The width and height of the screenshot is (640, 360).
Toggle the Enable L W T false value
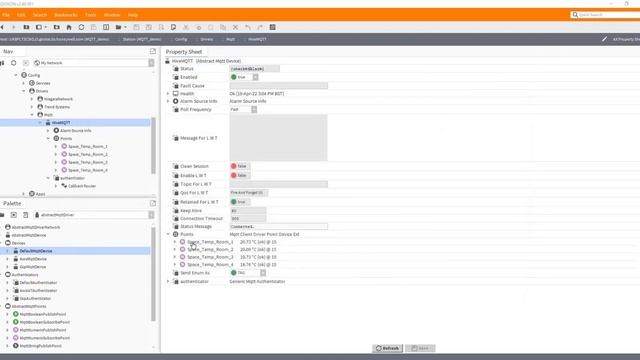point(240,176)
